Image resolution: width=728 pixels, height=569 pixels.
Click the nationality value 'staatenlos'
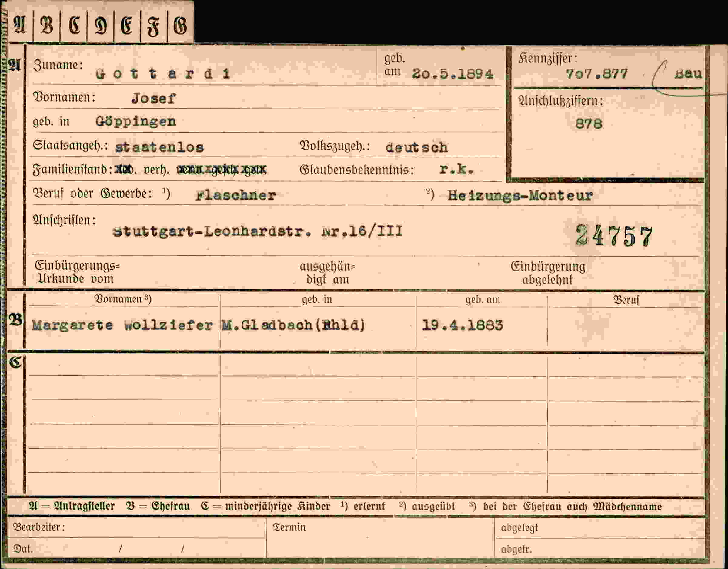(159, 147)
